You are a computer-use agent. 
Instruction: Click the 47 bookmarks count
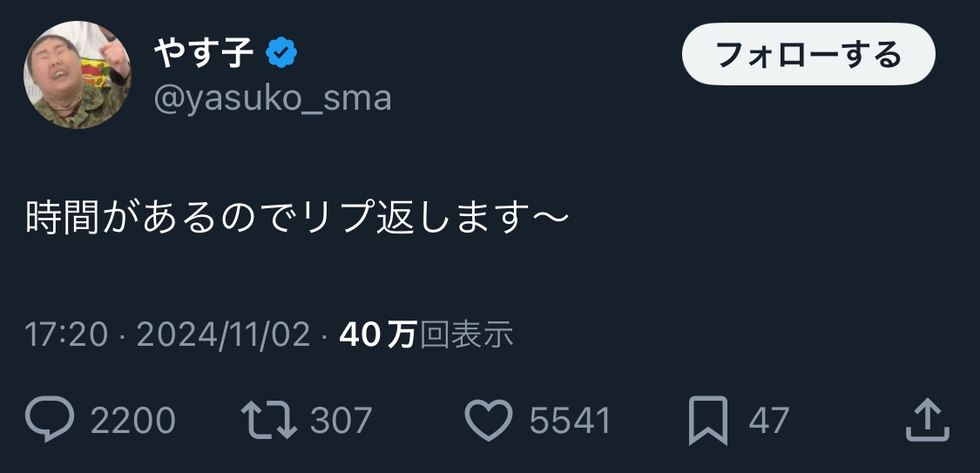pyautogui.click(x=768, y=420)
